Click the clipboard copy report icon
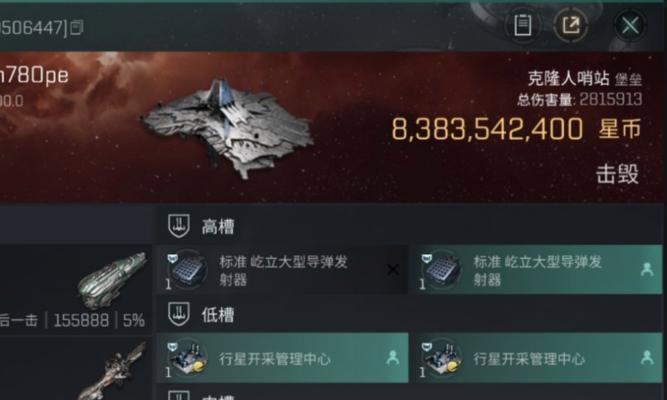The width and height of the screenshot is (667, 400). tap(523, 25)
